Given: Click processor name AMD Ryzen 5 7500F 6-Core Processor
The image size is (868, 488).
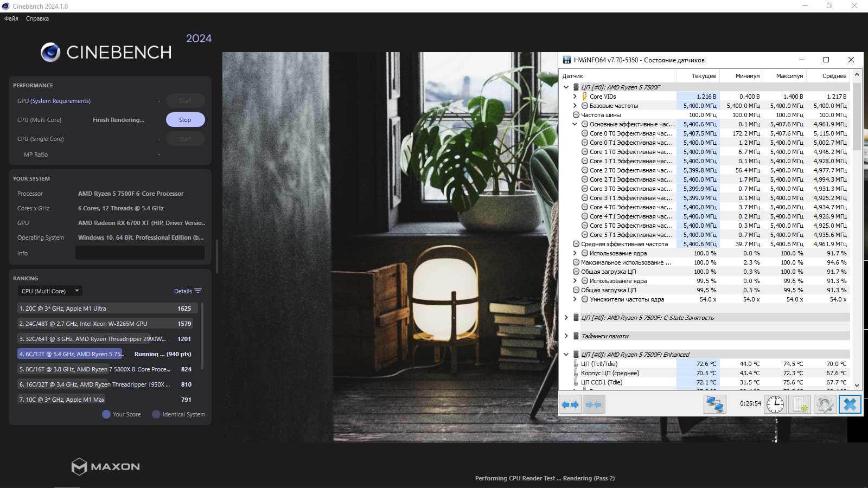Looking at the screenshot, I should pyautogui.click(x=131, y=194).
